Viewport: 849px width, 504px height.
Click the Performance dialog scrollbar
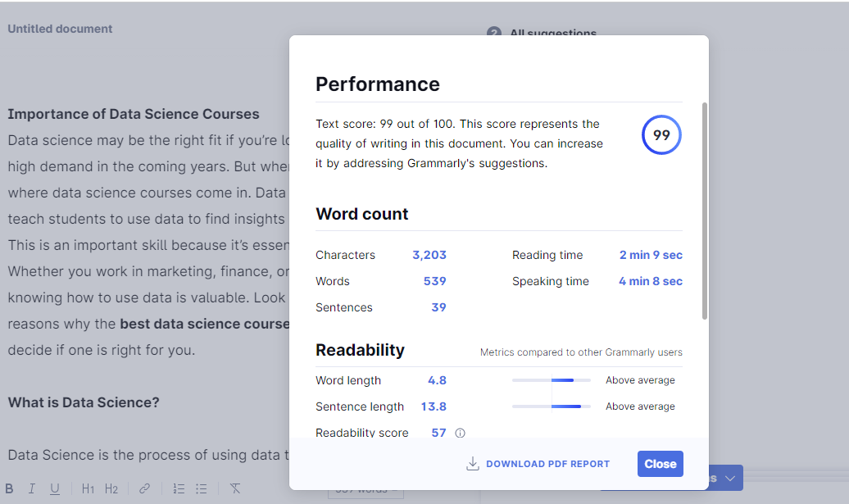coord(705,211)
